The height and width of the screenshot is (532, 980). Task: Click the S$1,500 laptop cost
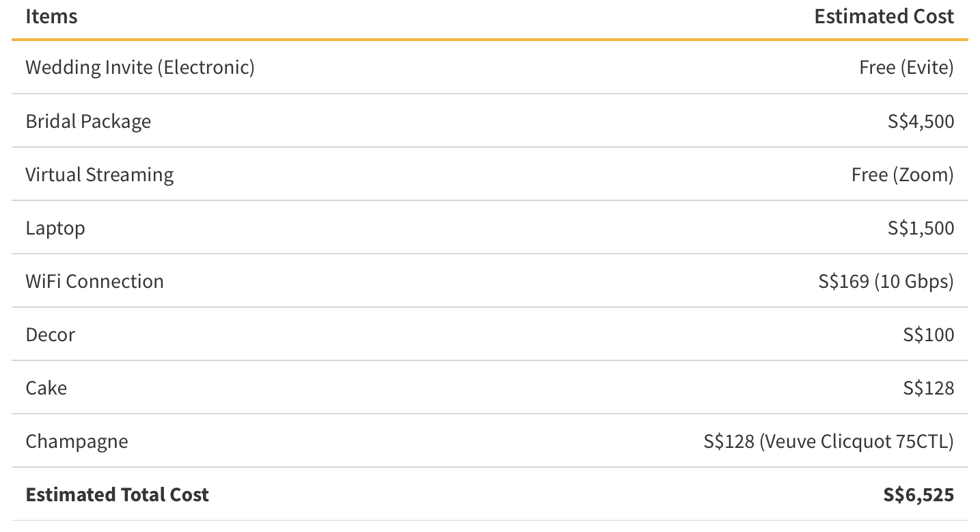(x=921, y=228)
